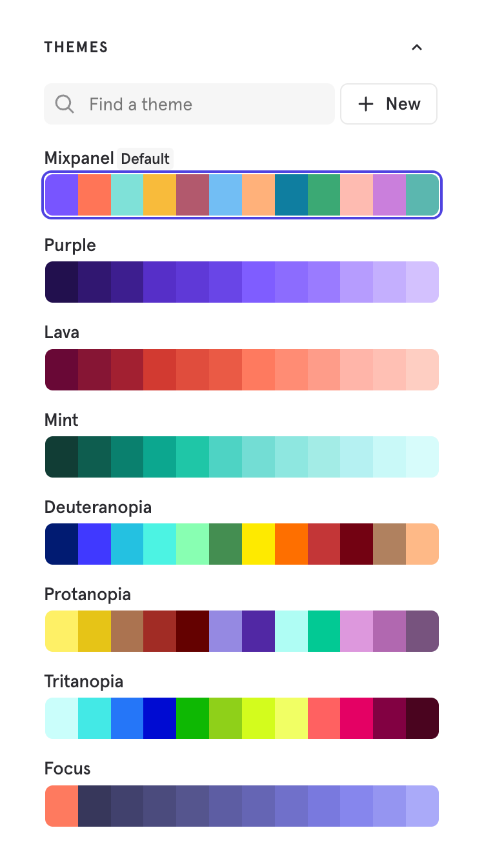Screen dimensions: 484x868
Task: Apply the Focus theme palette
Action: 242,806
